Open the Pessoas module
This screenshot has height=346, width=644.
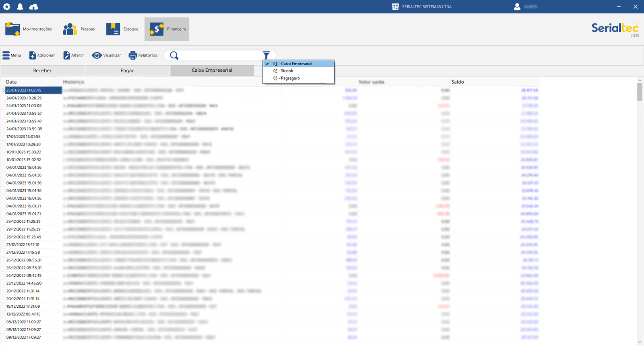click(x=79, y=29)
